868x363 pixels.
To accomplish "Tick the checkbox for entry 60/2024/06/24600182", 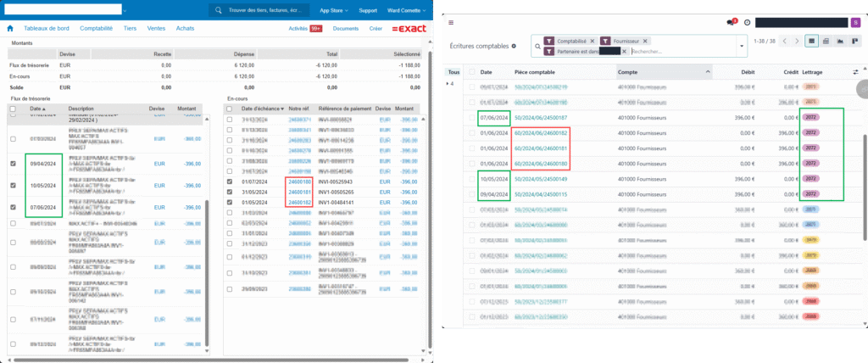I will [471, 133].
